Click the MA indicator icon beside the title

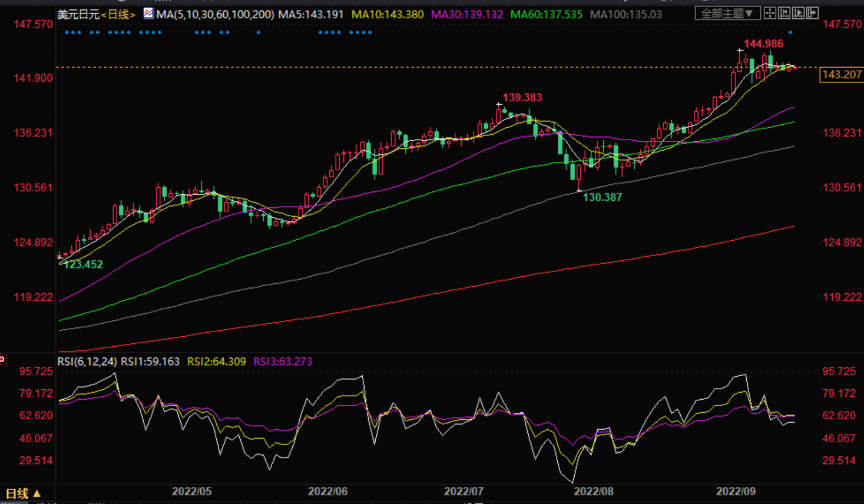pyautogui.click(x=148, y=14)
